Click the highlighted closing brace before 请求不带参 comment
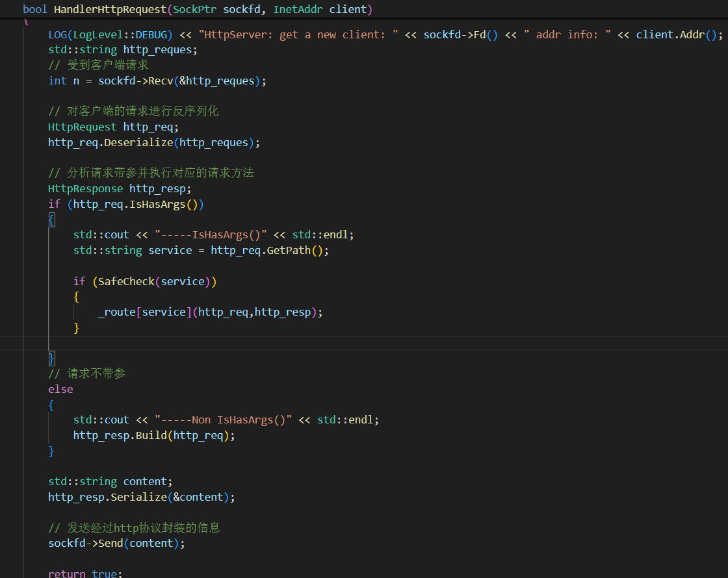The height and width of the screenshot is (578, 728). tap(52, 358)
